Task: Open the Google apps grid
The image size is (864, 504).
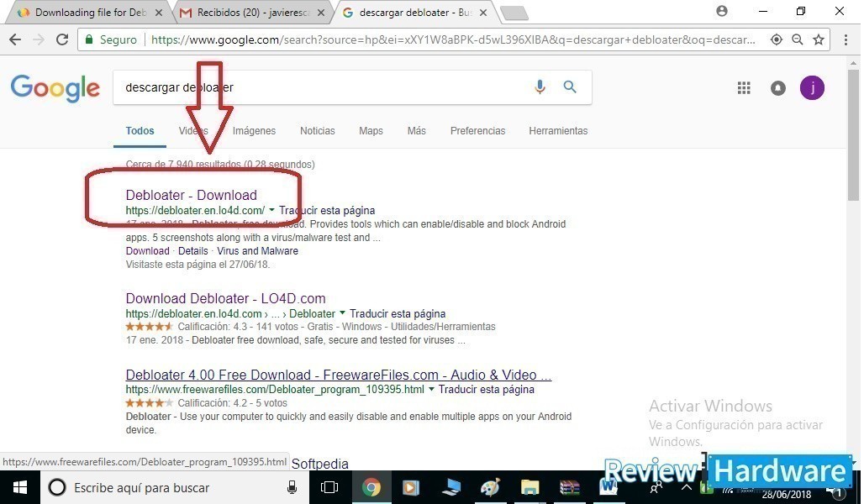Action: point(744,88)
